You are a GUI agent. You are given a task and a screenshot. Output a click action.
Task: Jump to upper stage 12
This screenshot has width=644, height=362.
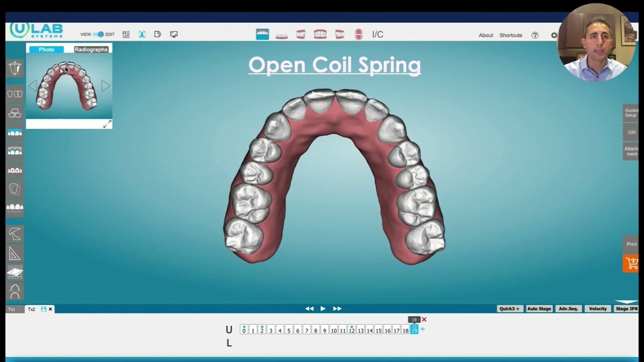[352, 330]
